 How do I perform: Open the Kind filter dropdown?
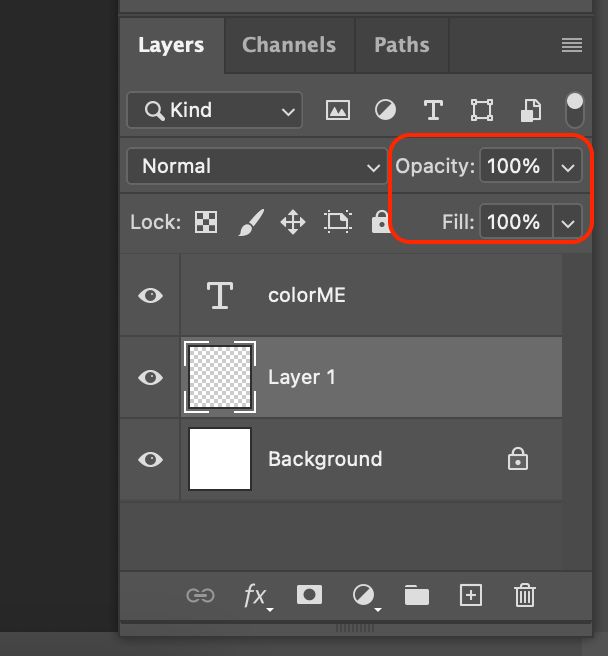(x=214, y=110)
